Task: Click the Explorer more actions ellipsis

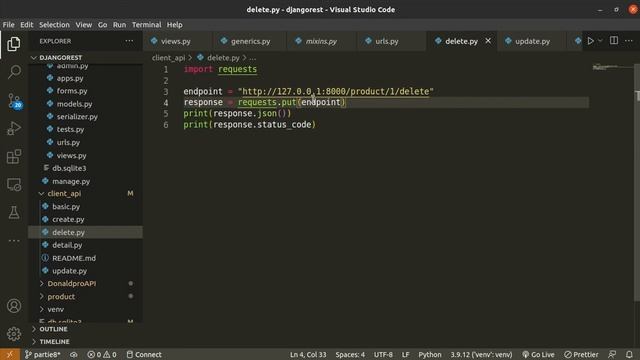Action: tap(129, 41)
